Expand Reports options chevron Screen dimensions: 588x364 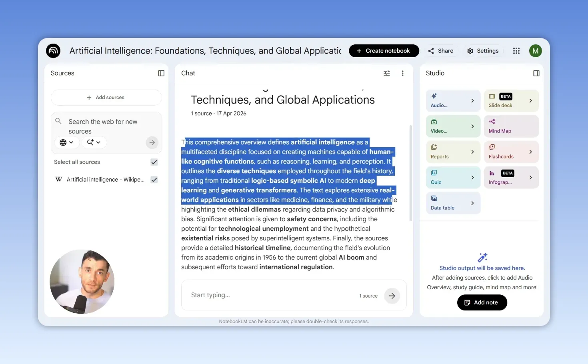[x=472, y=152]
